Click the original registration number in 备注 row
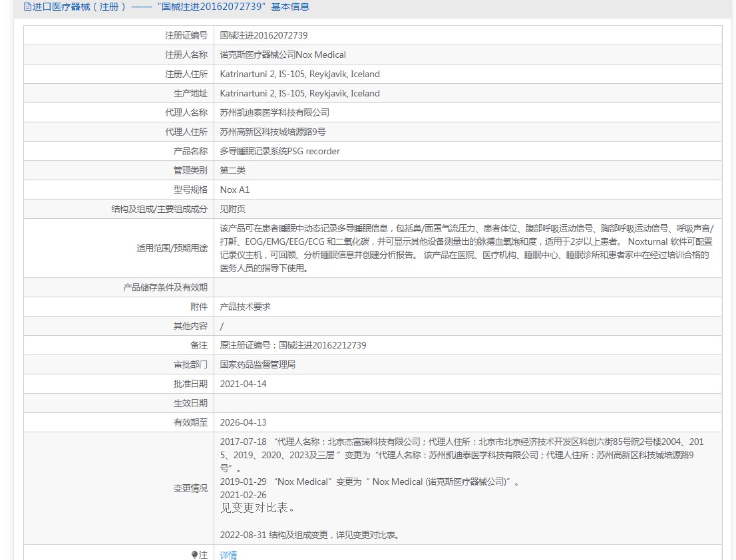Viewport: 736px width, 560px height. (x=293, y=345)
